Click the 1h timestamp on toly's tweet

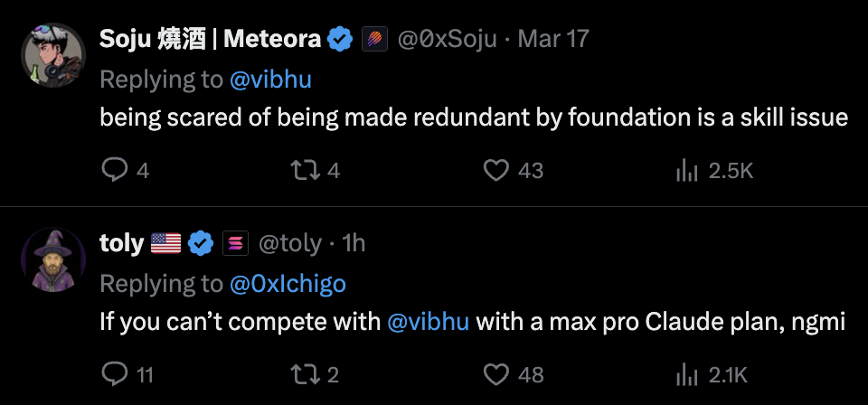tap(354, 242)
